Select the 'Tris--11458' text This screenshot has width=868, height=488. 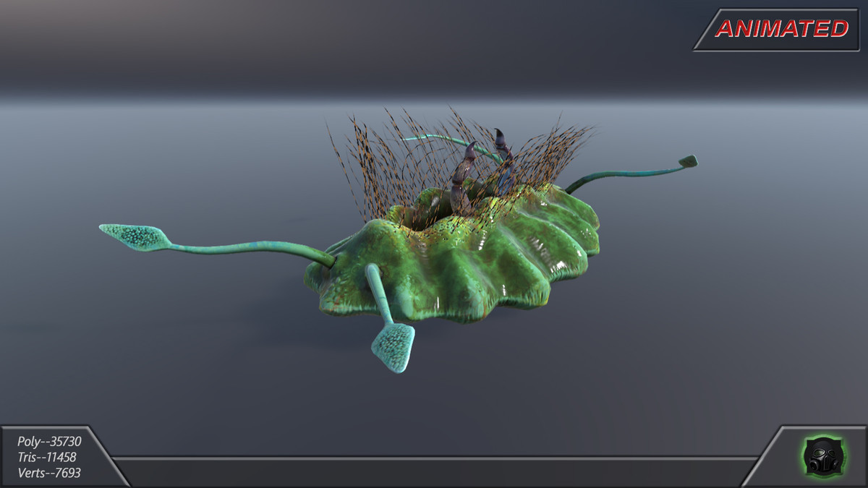(47, 457)
